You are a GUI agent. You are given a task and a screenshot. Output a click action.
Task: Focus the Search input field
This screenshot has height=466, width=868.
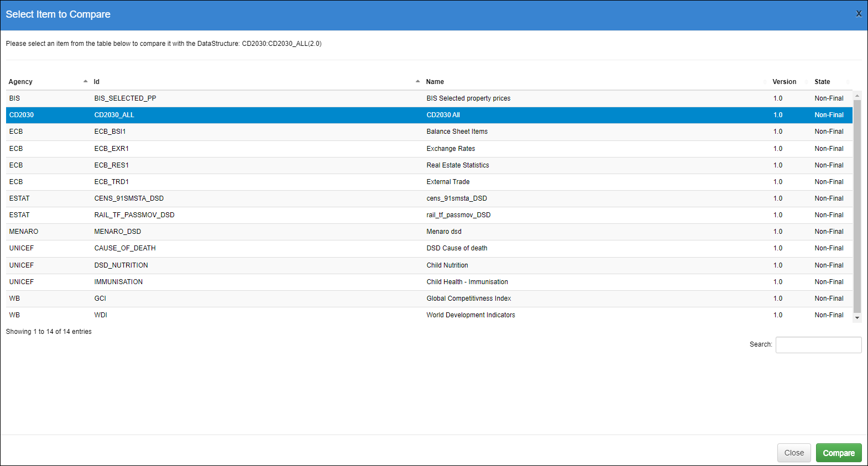pyautogui.click(x=818, y=345)
